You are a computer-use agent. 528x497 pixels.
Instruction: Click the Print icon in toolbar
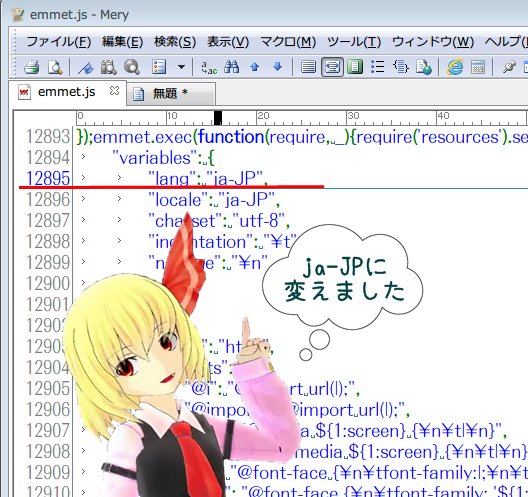[x=32, y=67]
